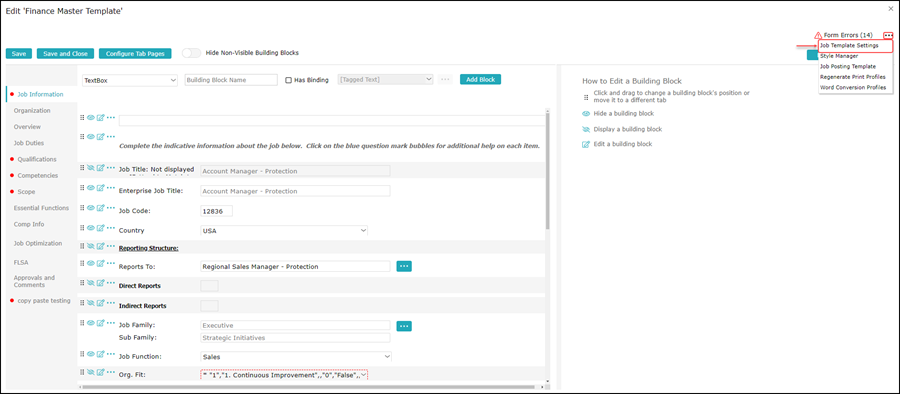
Task: Click edit icon for Job Family block
Action: point(100,323)
